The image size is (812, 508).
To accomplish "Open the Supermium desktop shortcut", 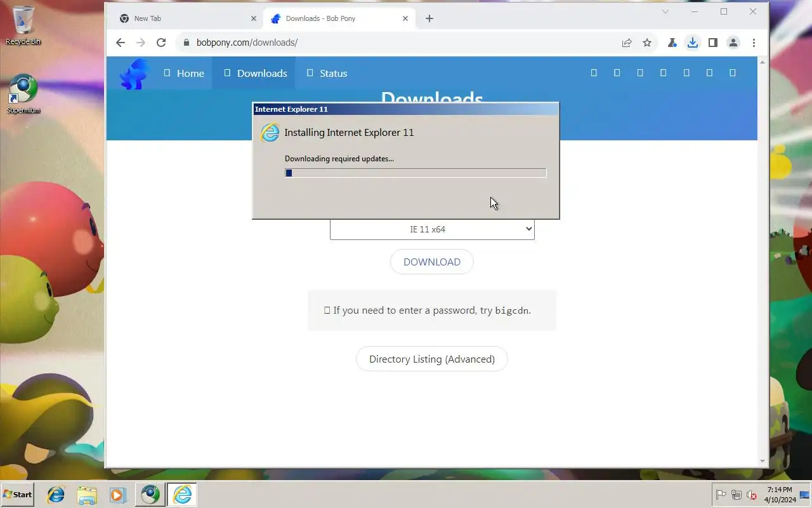I will click(23, 94).
